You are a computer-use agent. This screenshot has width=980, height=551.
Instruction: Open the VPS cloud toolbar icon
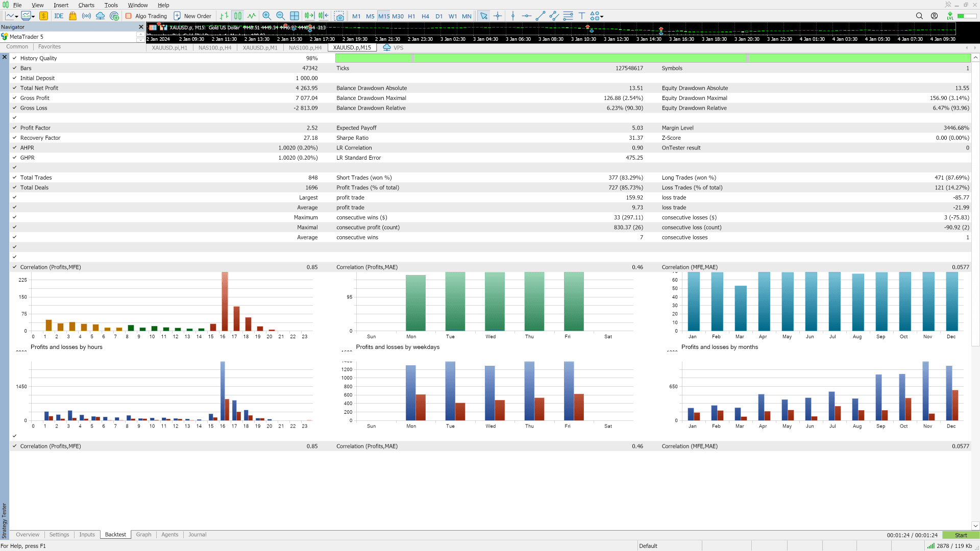click(100, 16)
